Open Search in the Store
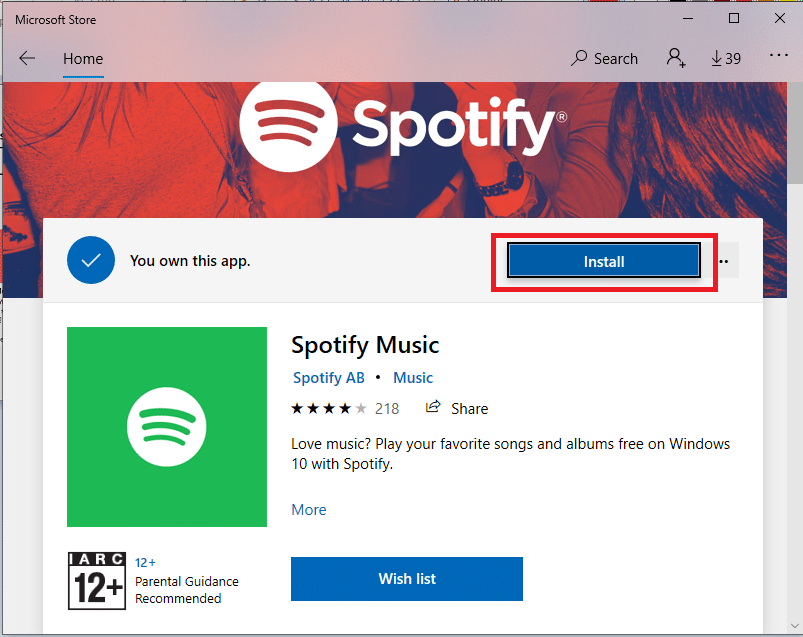The width and height of the screenshot is (803, 637). pos(604,58)
